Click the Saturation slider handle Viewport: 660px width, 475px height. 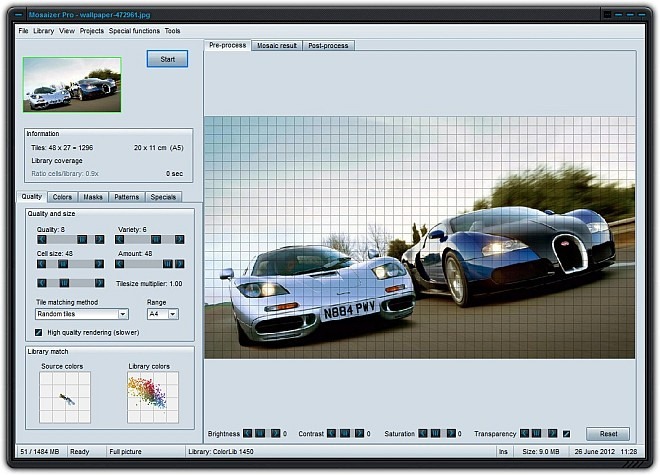[x=436, y=433]
